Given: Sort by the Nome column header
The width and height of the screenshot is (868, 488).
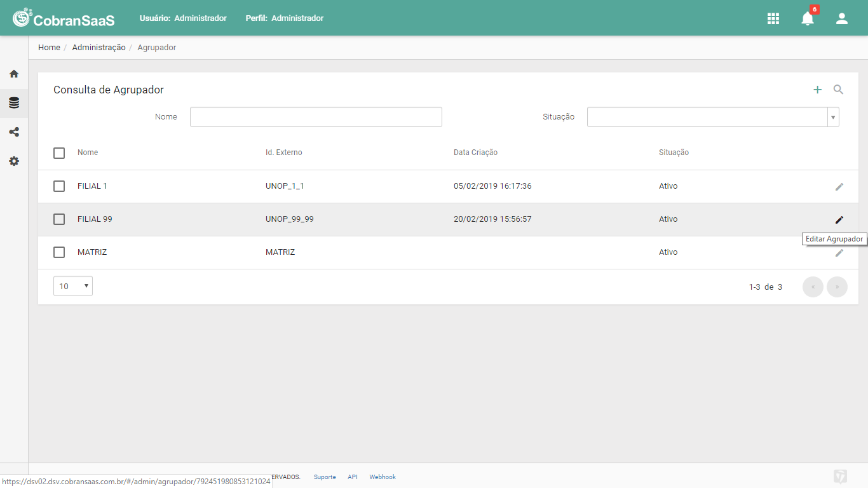Looking at the screenshot, I should tap(88, 152).
